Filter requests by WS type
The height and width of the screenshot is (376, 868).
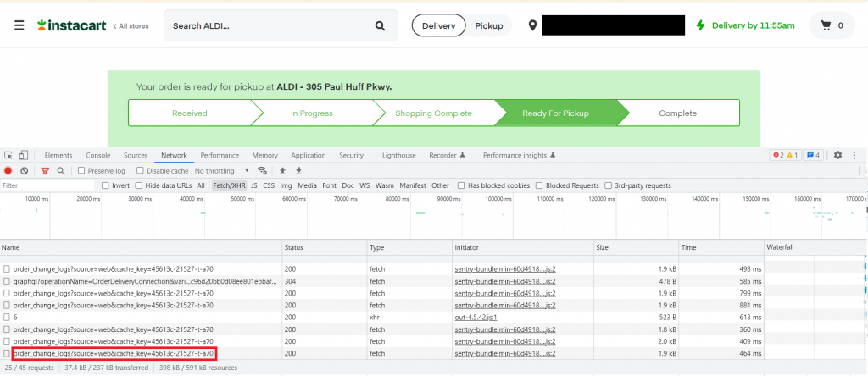click(x=364, y=185)
